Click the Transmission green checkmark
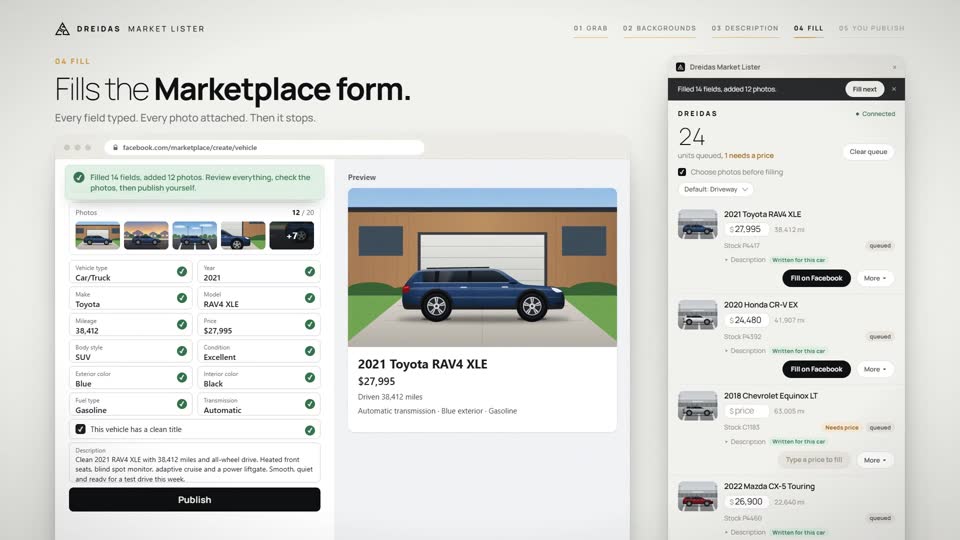 310,404
